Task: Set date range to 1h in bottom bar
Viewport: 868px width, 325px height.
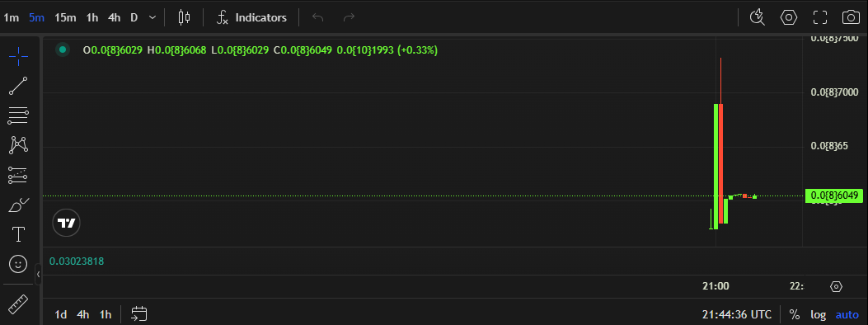Action: pos(106,314)
